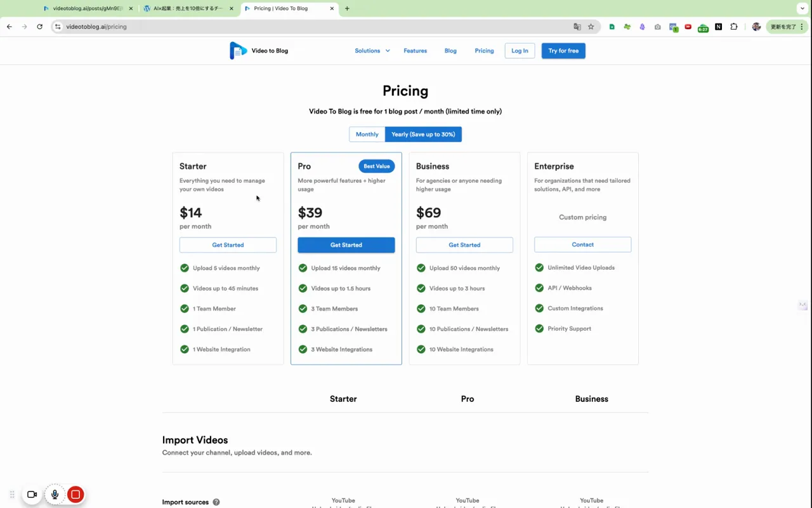Go back to the previous page
The image size is (812, 508).
pos(9,27)
